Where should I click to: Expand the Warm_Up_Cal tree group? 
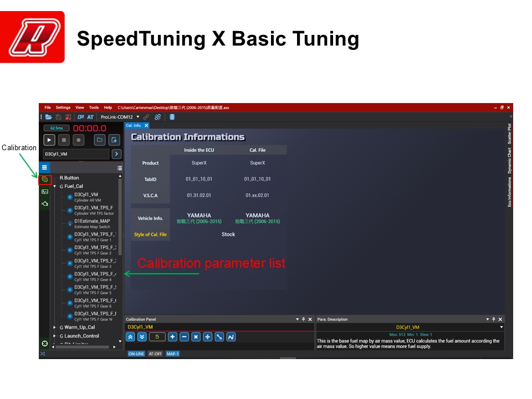[54, 328]
